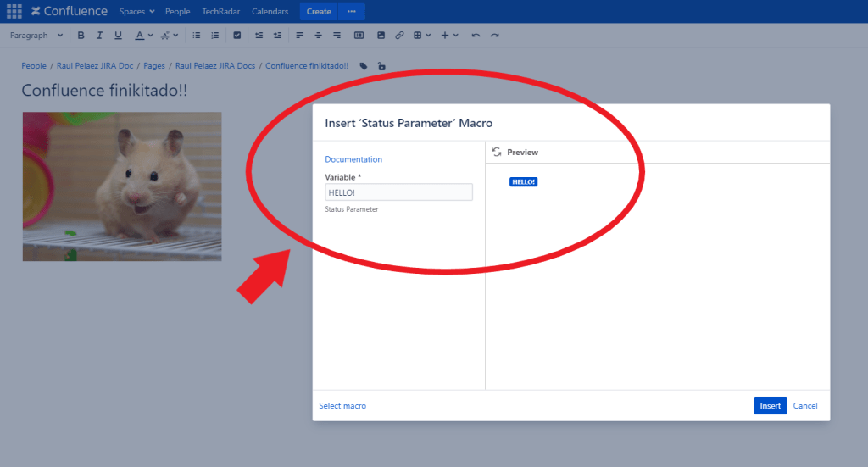868x467 pixels.
Task: Open the app switcher grid icon
Action: tap(14, 11)
